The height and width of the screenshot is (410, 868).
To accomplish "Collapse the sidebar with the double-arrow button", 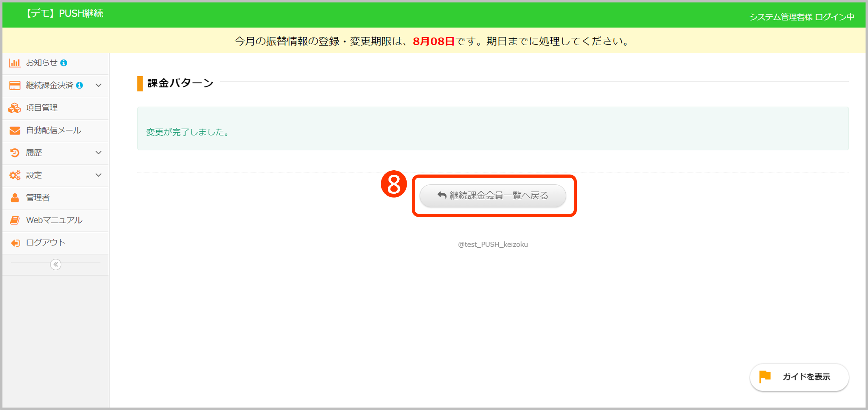I will tap(56, 265).
